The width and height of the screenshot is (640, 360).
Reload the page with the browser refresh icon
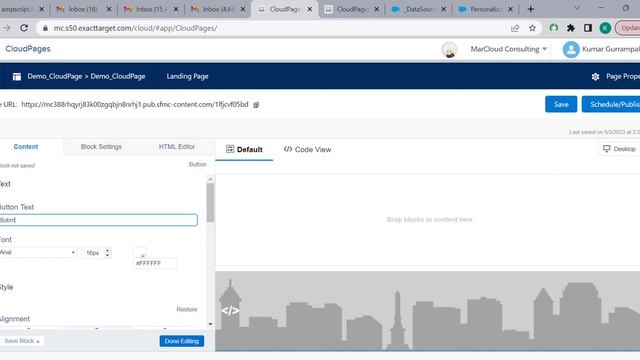[x=24, y=28]
